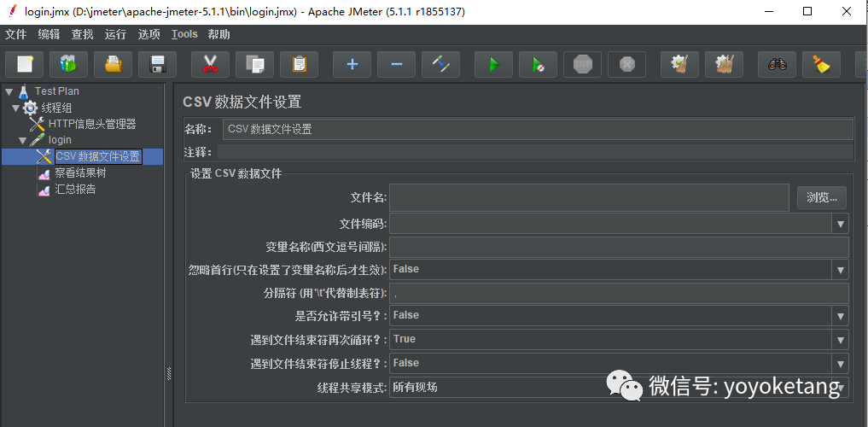Click the 文件名 input field
The image size is (868, 427).
(589, 198)
